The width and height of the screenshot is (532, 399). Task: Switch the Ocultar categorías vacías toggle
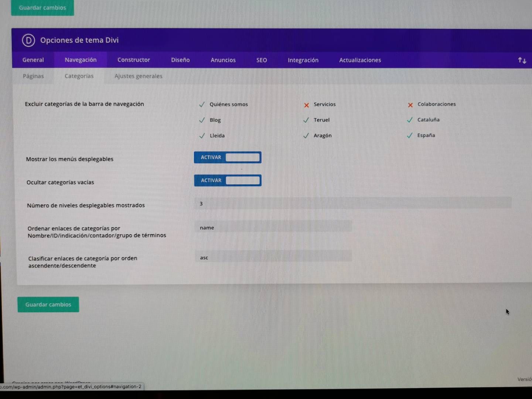[228, 180]
